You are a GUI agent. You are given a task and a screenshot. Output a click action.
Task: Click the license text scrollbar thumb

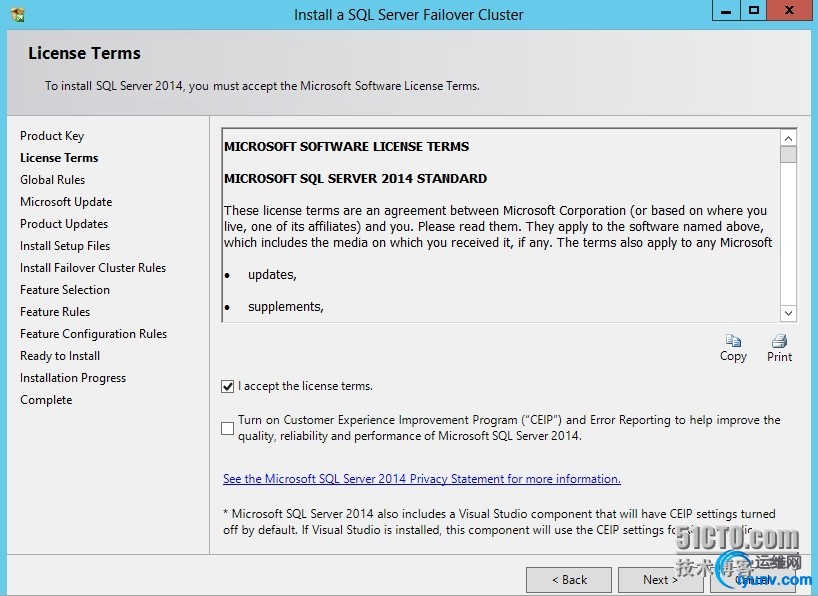point(788,154)
